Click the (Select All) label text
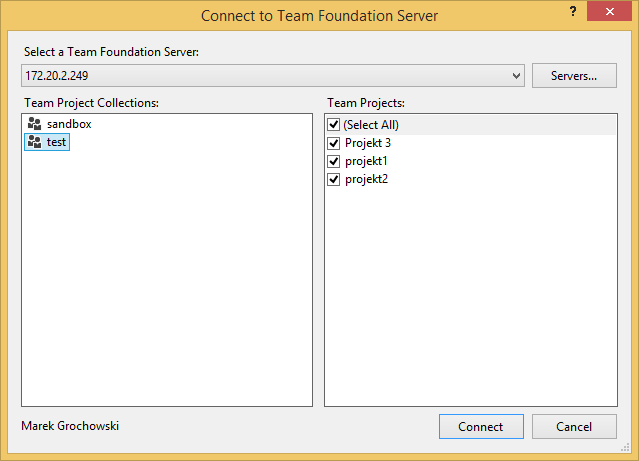 [372, 125]
